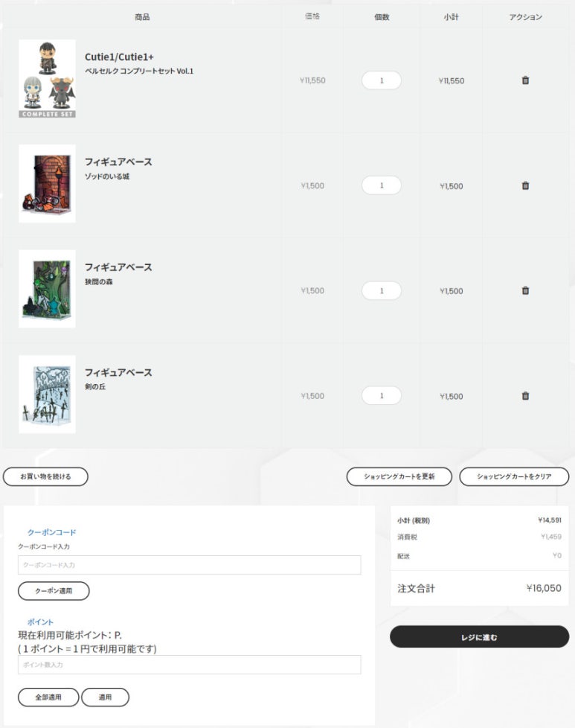Open Cutie1 complete set product thumbnail
575x728 pixels.
coord(47,78)
